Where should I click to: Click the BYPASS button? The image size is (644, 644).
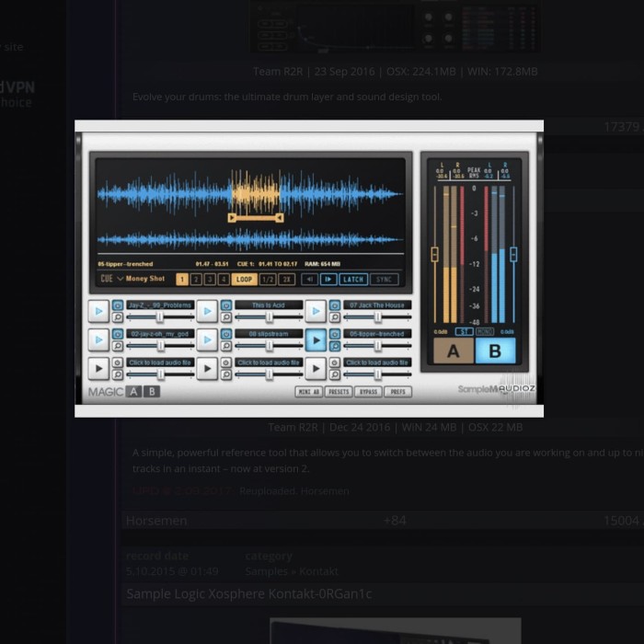[368, 392]
